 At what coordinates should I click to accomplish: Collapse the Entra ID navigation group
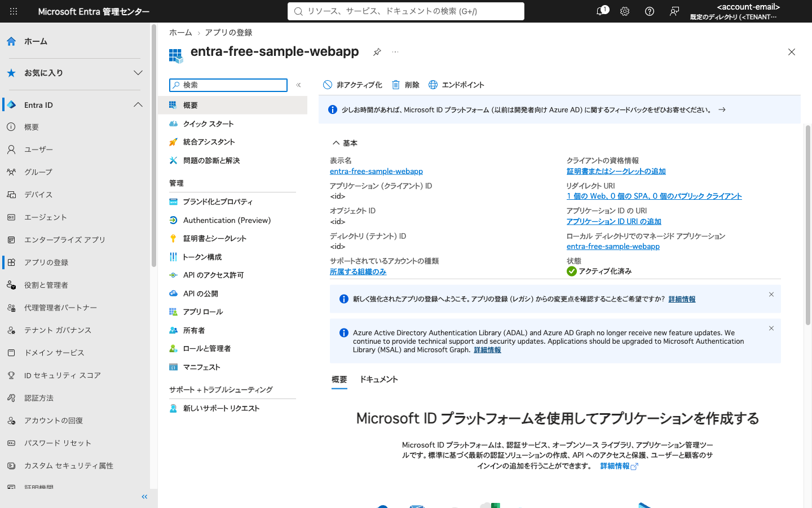point(138,105)
